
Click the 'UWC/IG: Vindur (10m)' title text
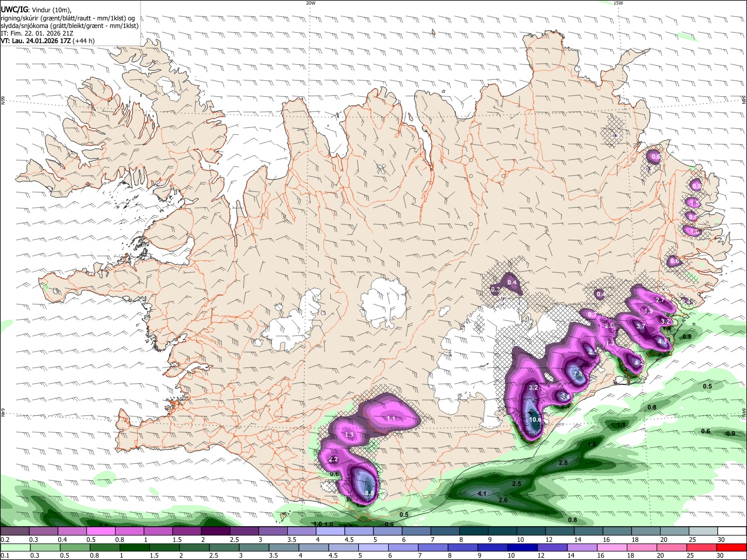click(x=36, y=9)
